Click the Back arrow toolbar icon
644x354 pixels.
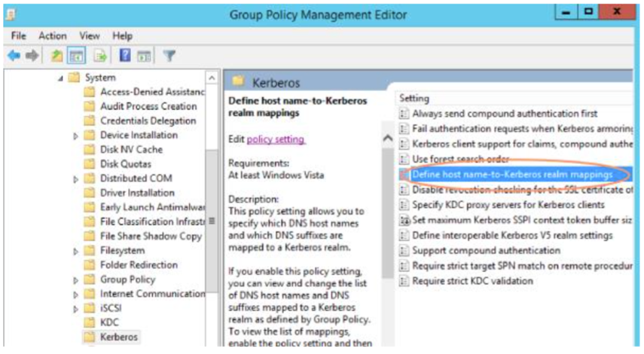tap(14, 56)
